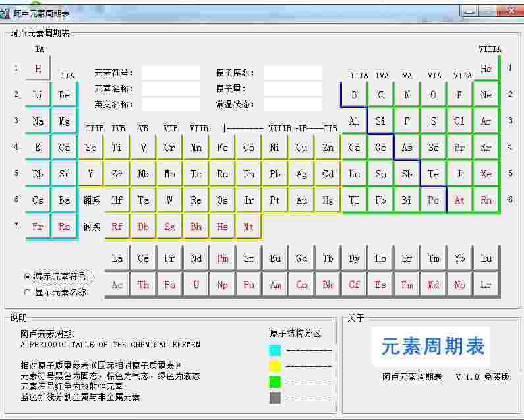Choose the promethium Pm element cell
Screen dimensions: 524x420
(x=223, y=258)
